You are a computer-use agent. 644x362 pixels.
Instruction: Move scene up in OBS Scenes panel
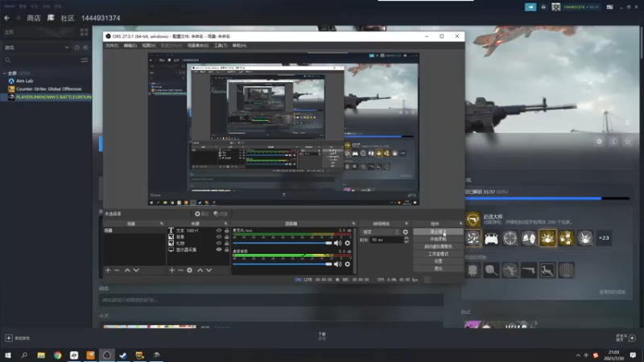pos(127,270)
